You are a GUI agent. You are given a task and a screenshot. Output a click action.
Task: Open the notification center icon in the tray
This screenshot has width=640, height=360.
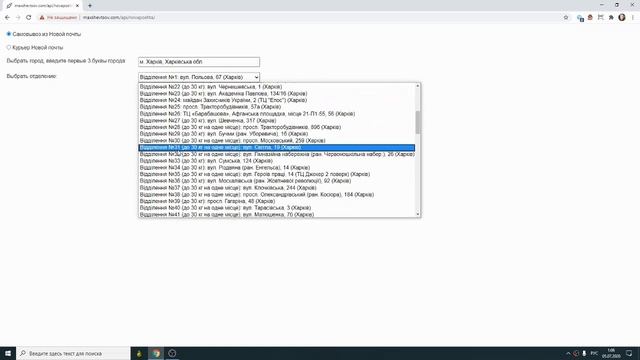point(629,353)
